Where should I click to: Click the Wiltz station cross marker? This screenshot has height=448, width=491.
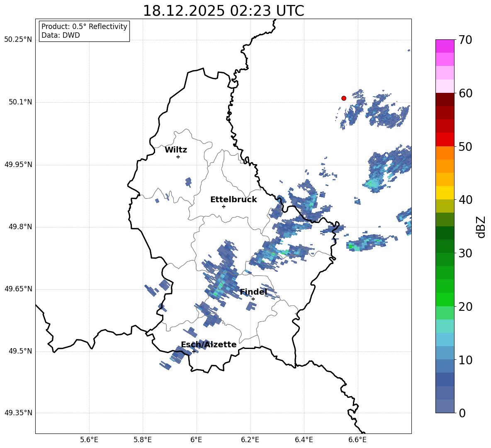pyautogui.click(x=178, y=157)
